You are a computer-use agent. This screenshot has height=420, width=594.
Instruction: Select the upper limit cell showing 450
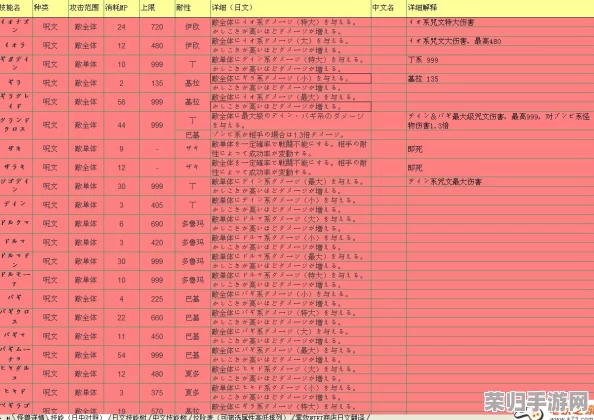pyautogui.click(x=157, y=336)
